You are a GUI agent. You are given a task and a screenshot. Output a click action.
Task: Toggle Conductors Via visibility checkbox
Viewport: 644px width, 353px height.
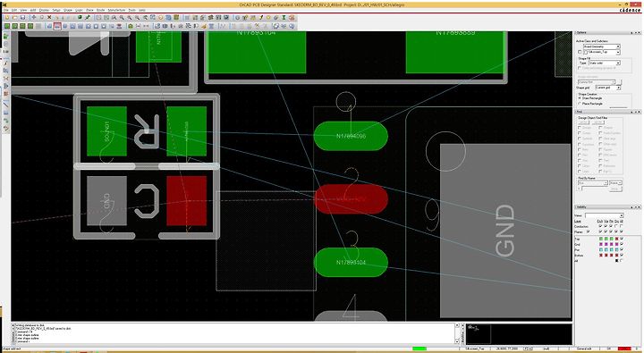606,226
